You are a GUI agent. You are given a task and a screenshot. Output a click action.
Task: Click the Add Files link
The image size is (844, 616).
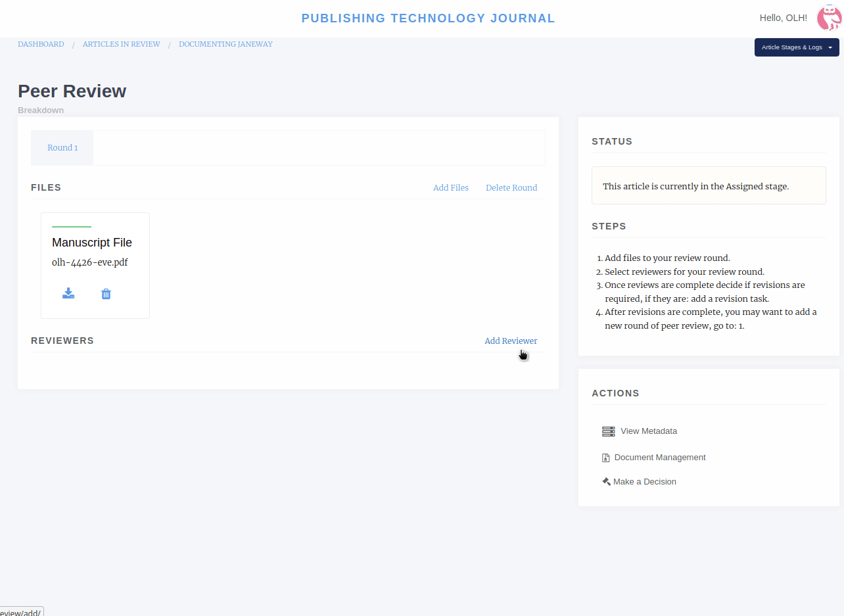450,188
